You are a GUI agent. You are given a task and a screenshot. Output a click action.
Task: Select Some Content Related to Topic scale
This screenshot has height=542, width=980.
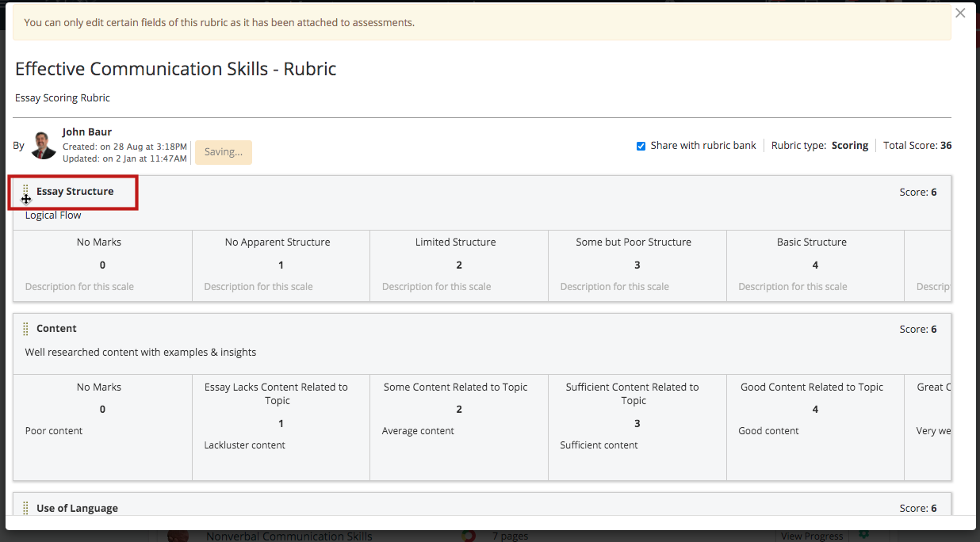pos(456,387)
